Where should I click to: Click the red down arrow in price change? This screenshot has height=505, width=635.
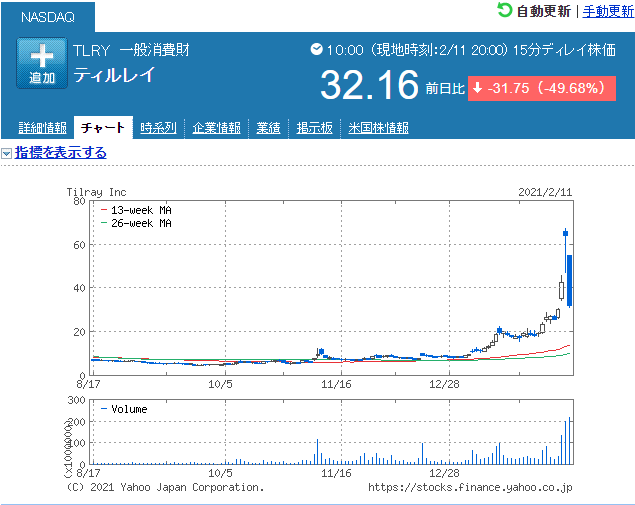(477, 87)
